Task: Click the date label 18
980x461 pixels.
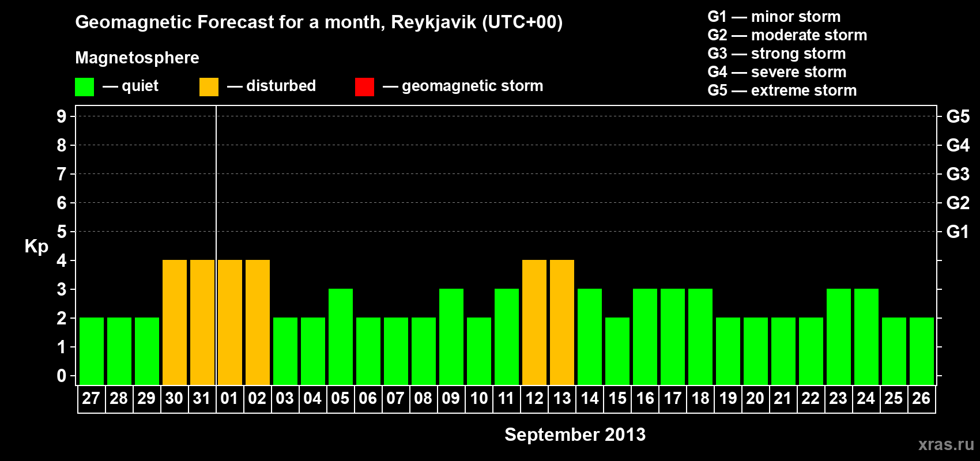Action: point(700,399)
